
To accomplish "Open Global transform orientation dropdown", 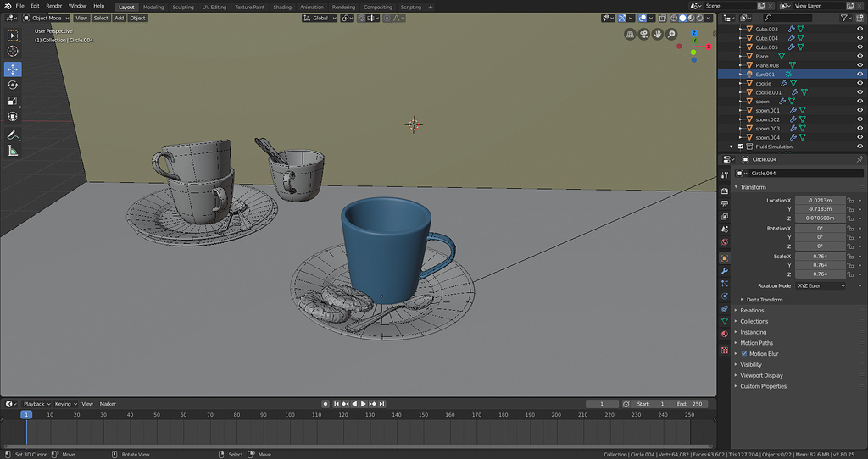I will (320, 19).
